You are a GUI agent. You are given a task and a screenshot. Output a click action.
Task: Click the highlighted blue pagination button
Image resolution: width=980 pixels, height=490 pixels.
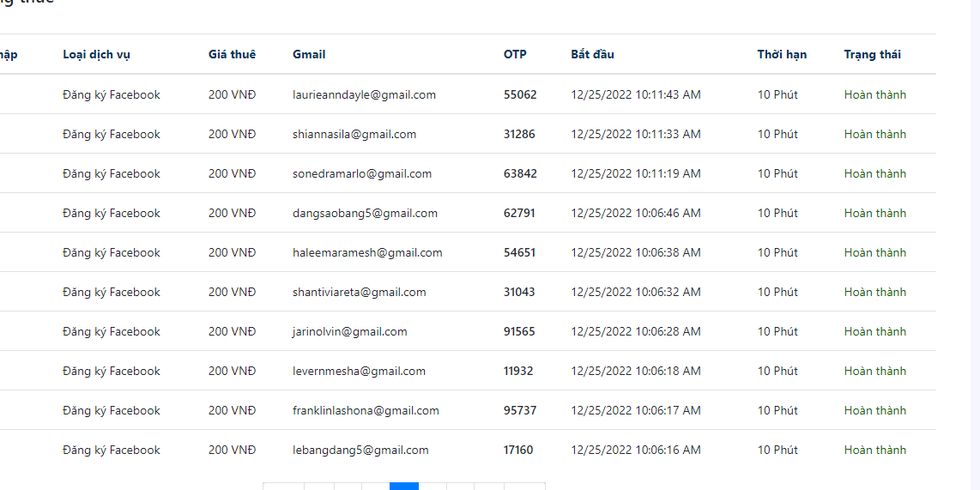tap(404, 486)
